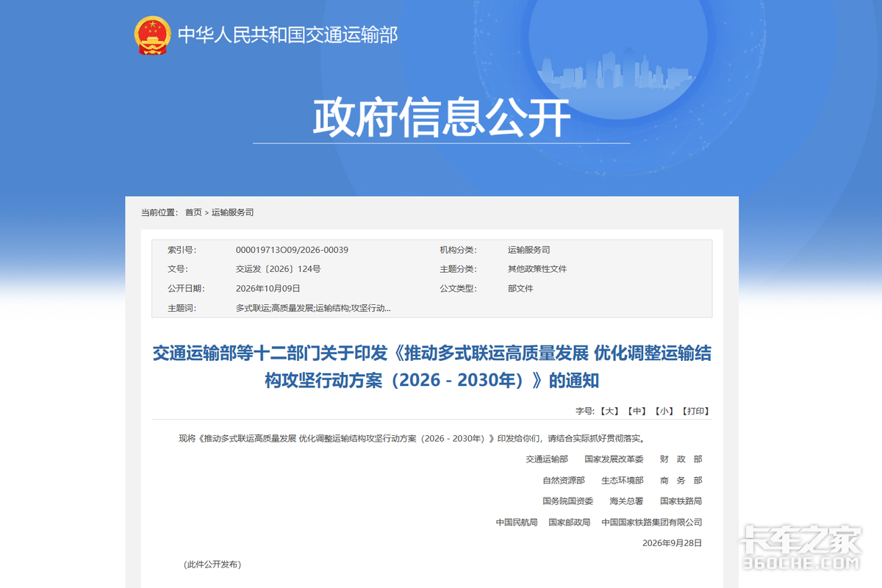
Task: Go to 首页 in the breadcrumb
Action: (193, 212)
